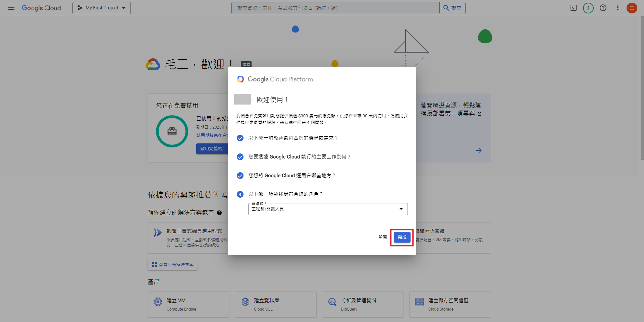Viewport: 644px width, 322px height.
Task: Click the completed checkmark for question 1
Action: coord(240,138)
